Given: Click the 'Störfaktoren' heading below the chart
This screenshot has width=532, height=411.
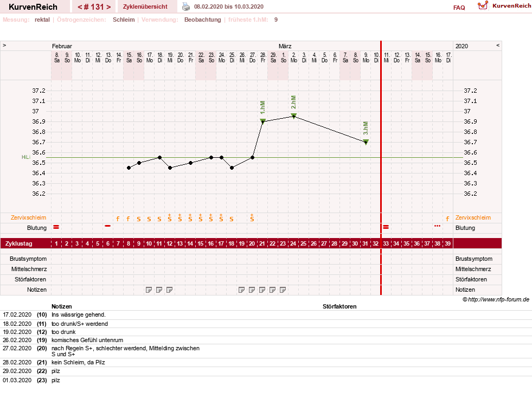Looking at the screenshot, I should [339, 306].
